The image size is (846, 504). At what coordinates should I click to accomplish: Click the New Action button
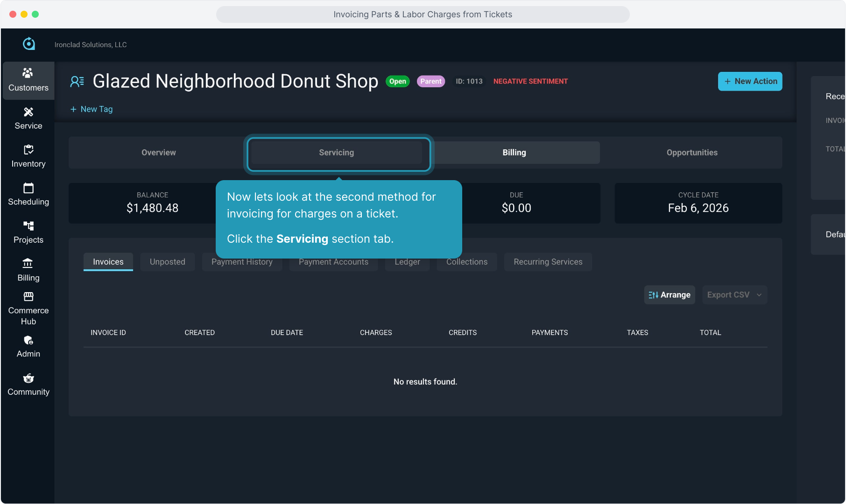[750, 81]
